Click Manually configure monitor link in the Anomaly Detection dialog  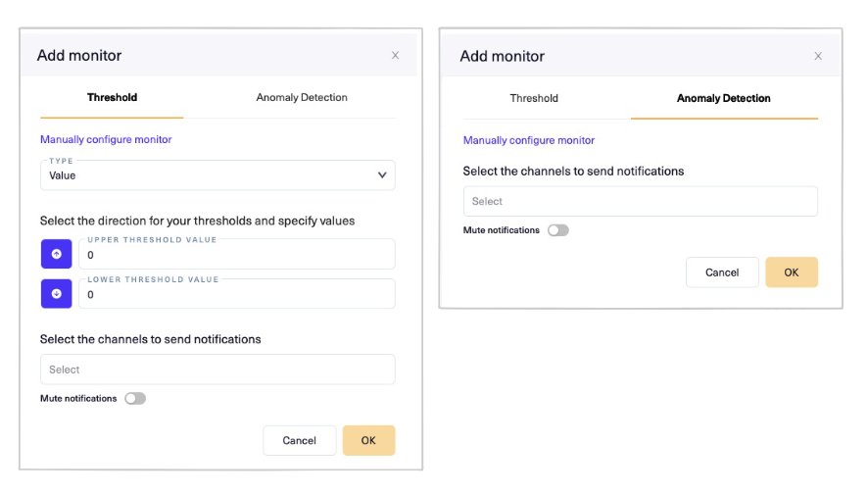click(x=529, y=140)
